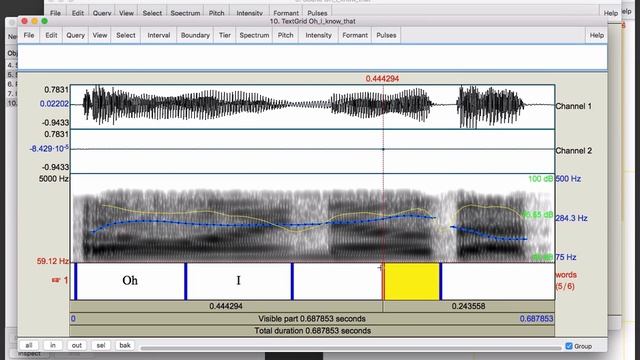The width and height of the screenshot is (640, 360).
Task: Open the Select menu in TextGrid window
Action: 126,35
